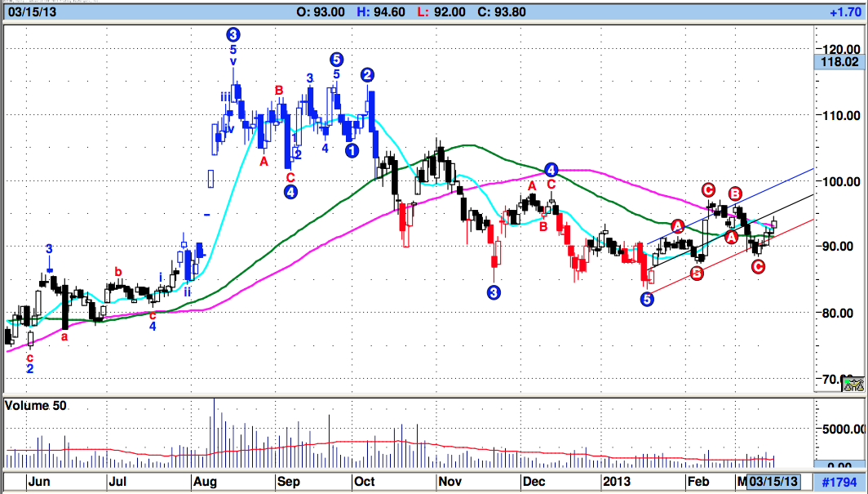Select the high price H: 94.60

(x=381, y=11)
